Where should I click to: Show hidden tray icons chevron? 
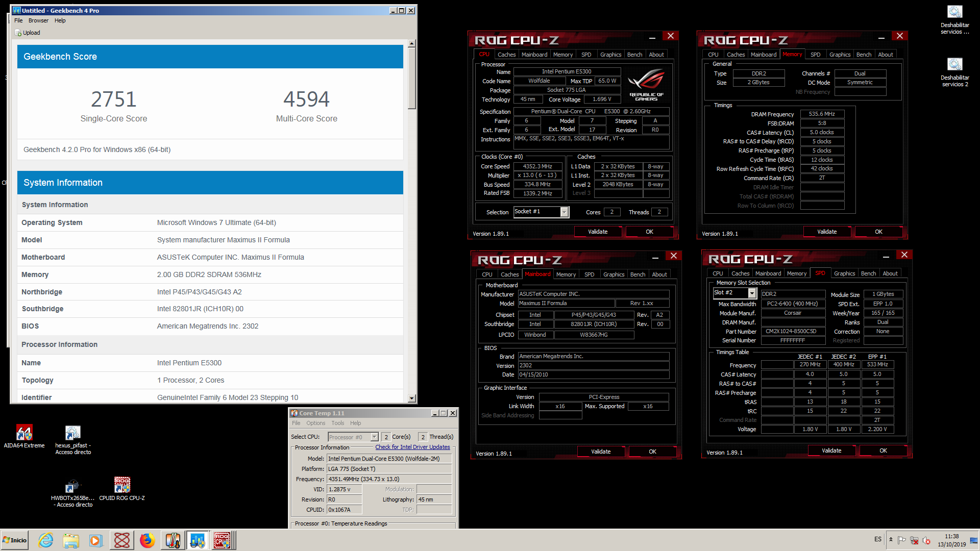pyautogui.click(x=891, y=540)
